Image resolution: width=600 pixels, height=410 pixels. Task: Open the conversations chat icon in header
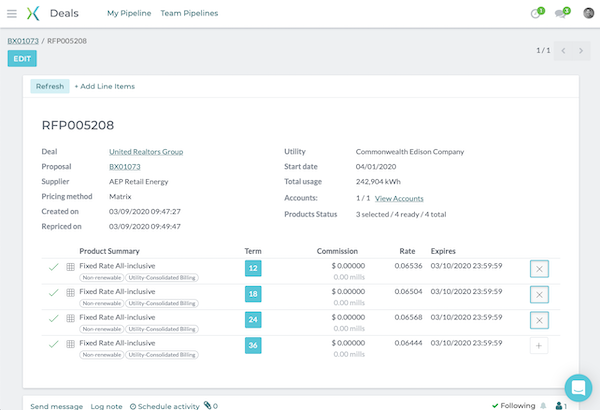[x=561, y=13]
